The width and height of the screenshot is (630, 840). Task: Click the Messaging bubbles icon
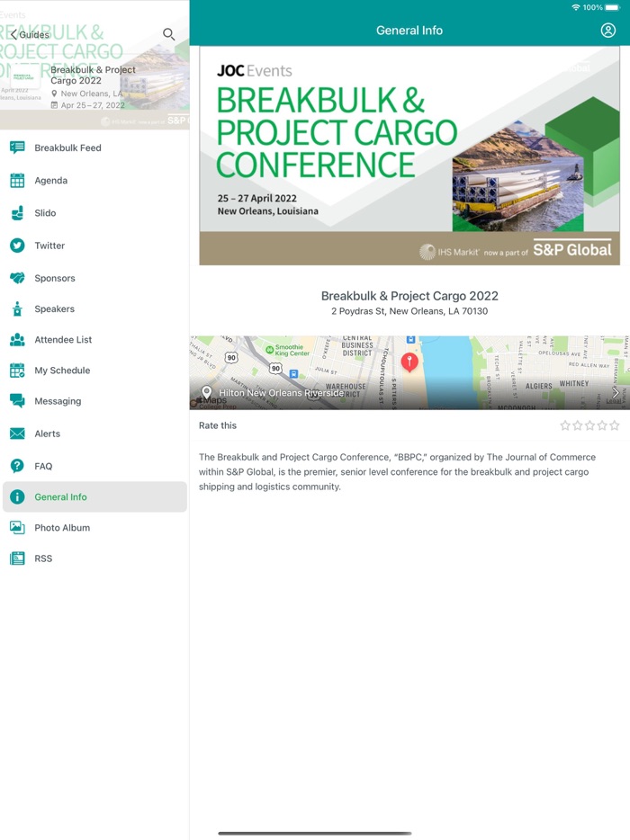[x=17, y=401]
